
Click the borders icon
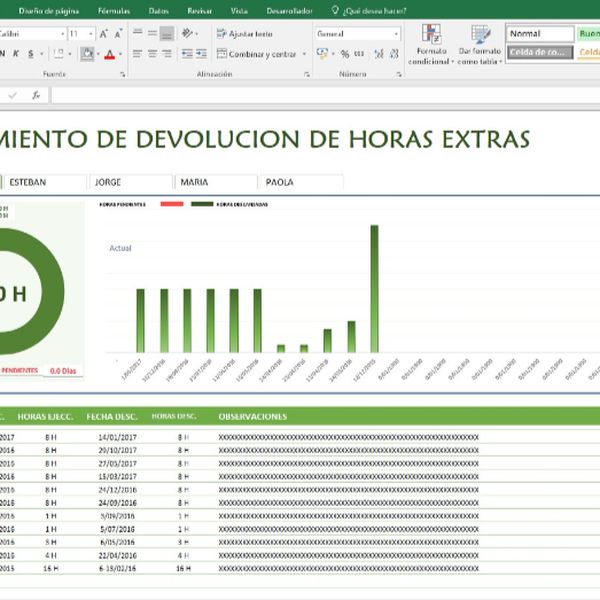coord(59,54)
